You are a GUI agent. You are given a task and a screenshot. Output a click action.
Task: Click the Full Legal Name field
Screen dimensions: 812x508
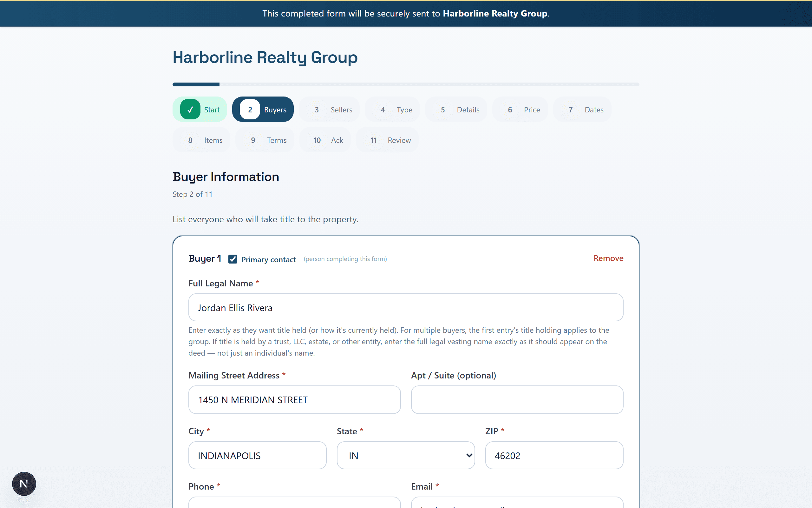point(406,307)
